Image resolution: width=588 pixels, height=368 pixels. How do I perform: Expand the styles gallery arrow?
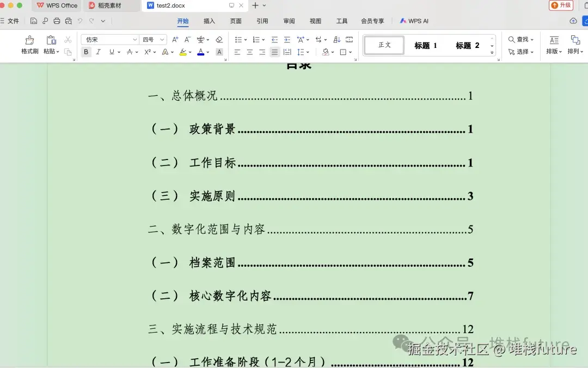click(492, 52)
